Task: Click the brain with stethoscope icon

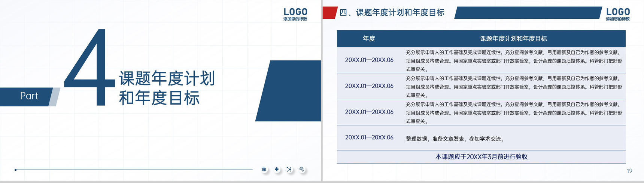Action: [x=302, y=170]
